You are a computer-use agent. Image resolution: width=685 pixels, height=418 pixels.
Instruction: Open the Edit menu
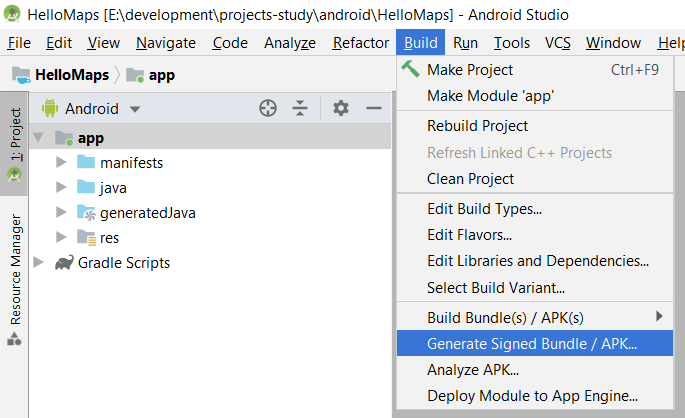59,43
